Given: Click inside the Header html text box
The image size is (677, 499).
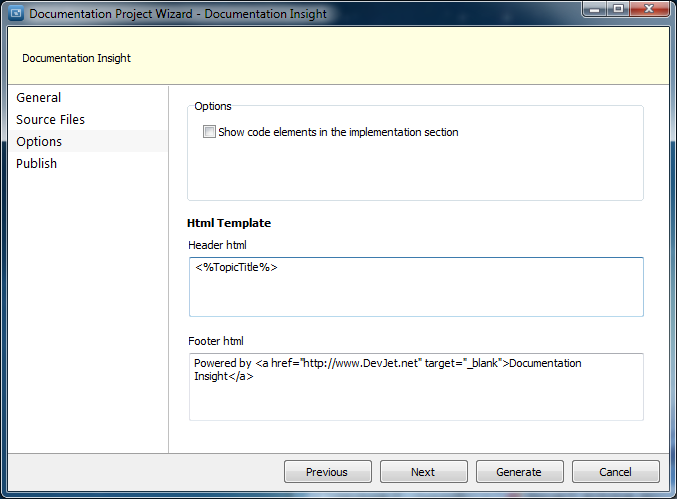Looking at the screenshot, I should coord(416,287).
